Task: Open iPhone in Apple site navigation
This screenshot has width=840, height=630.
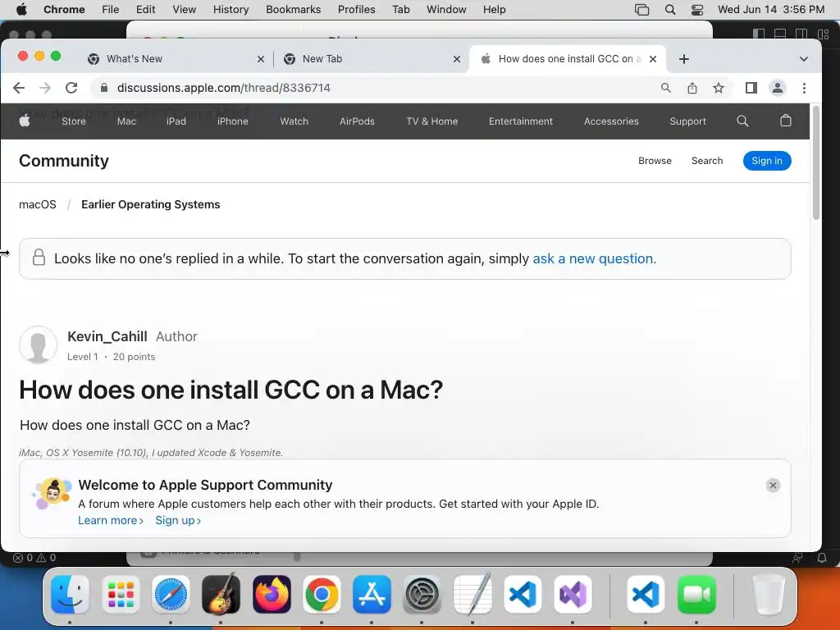Action: click(232, 121)
